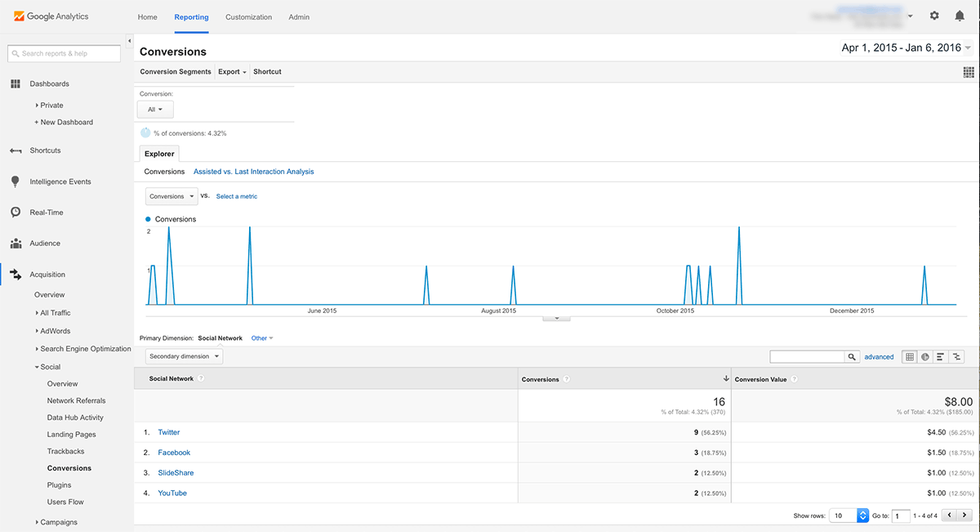This screenshot has height=532, width=980.
Task: Click the Real-Time clock icon
Action: (x=16, y=213)
